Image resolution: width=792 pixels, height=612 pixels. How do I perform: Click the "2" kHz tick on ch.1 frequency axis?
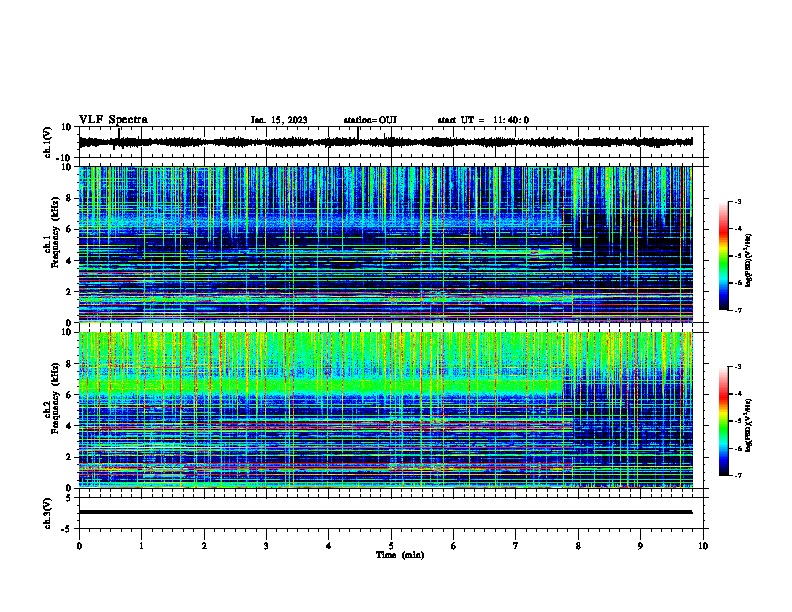(x=70, y=292)
